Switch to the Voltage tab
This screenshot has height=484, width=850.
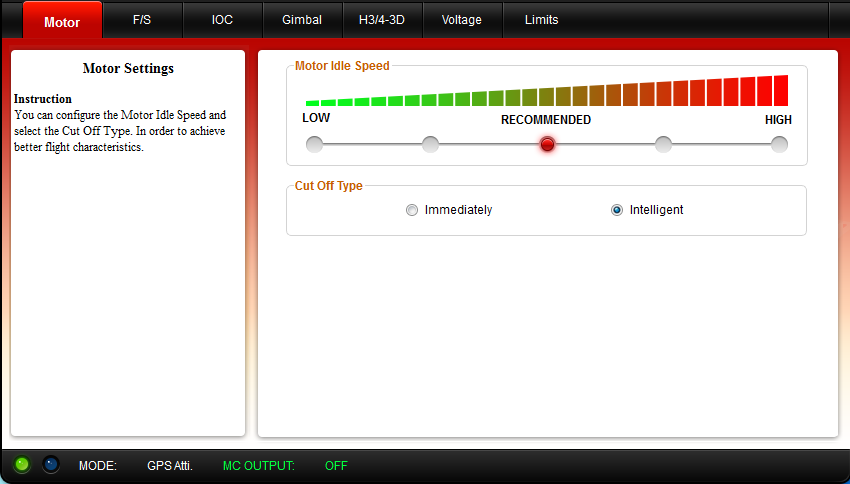[x=462, y=20]
